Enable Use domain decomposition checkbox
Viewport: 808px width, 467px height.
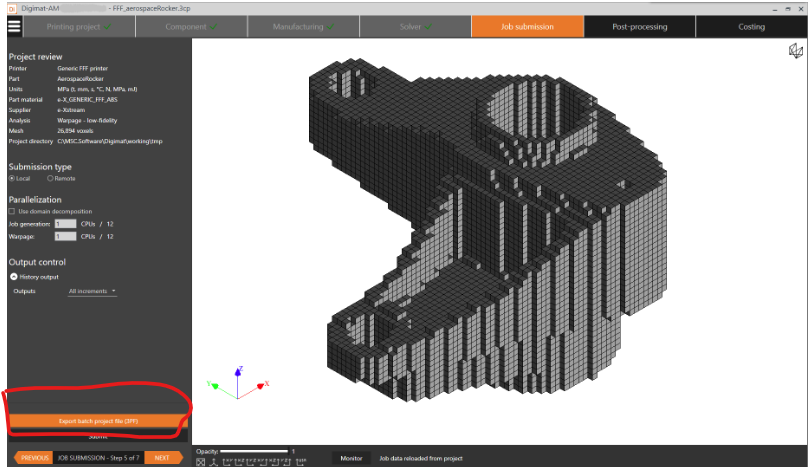(x=13, y=211)
